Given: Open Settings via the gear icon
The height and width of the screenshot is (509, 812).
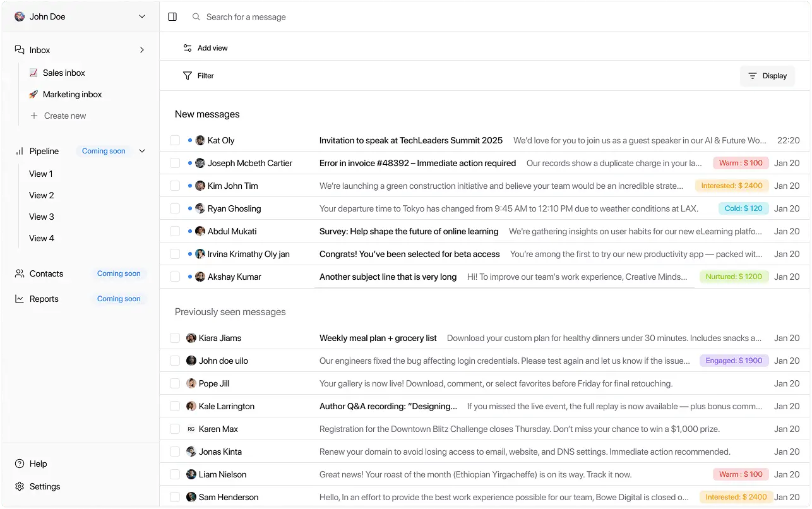Looking at the screenshot, I should tap(20, 486).
